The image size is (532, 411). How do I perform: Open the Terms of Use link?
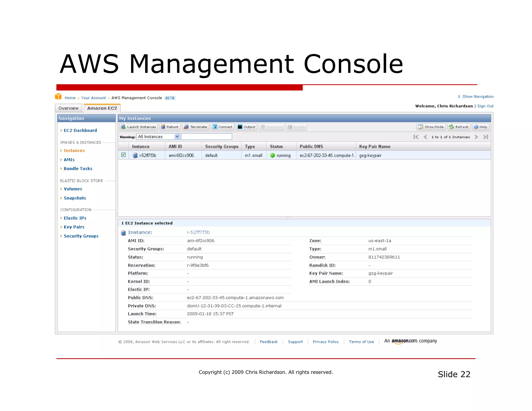[361, 342]
